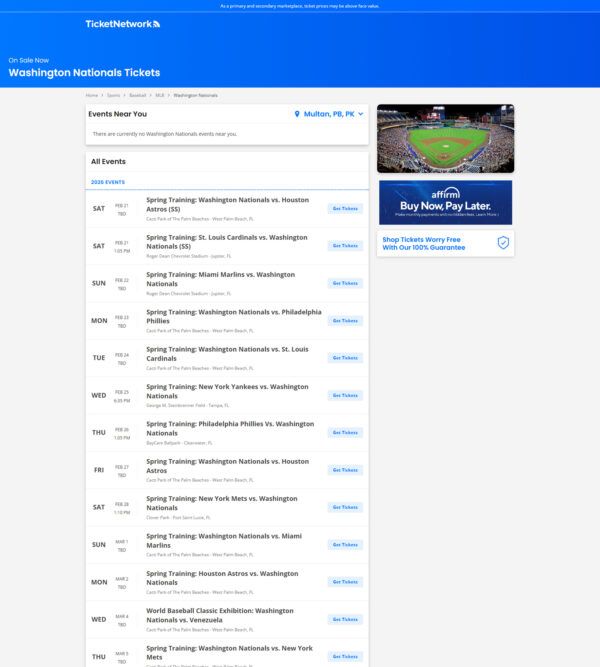Get Tickets for St. Louis Cardinals vs. Nationals (SS)
Image resolution: width=600 pixels, height=667 pixels.
pyautogui.click(x=345, y=246)
